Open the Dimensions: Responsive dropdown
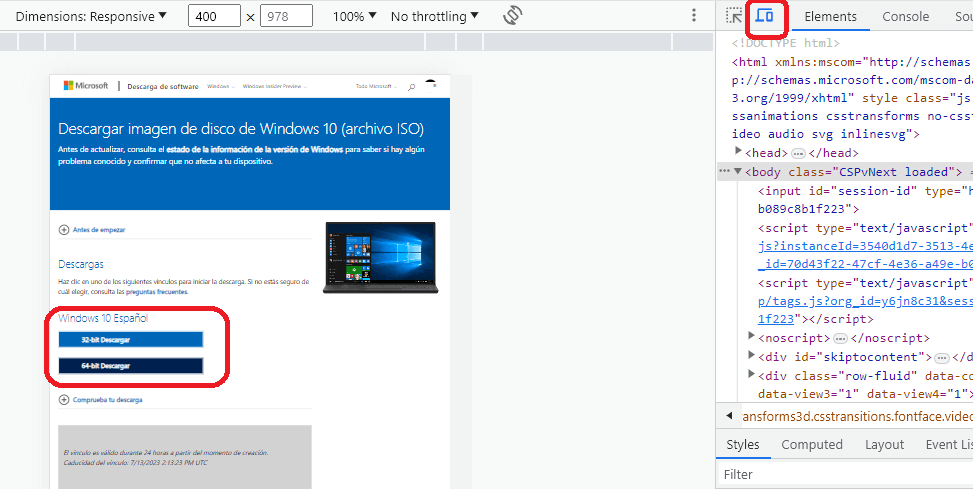This screenshot has height=489, width=973. click(91, 16)
